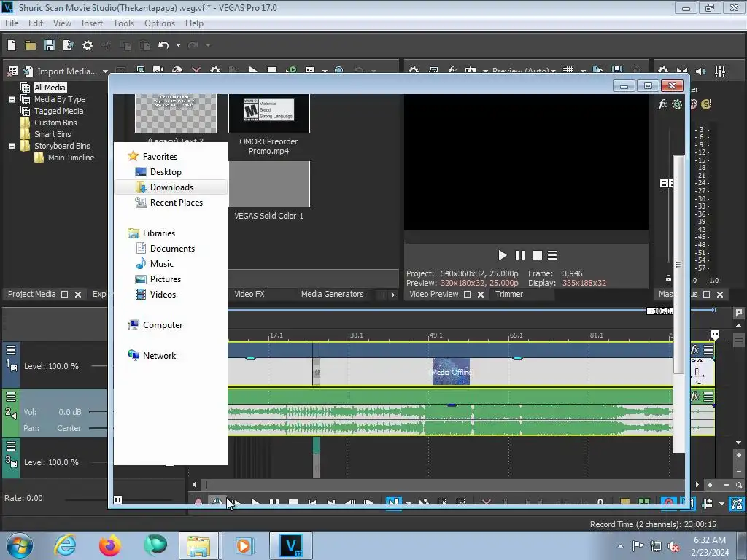Close the Project Media tab

tap(78, 295)
